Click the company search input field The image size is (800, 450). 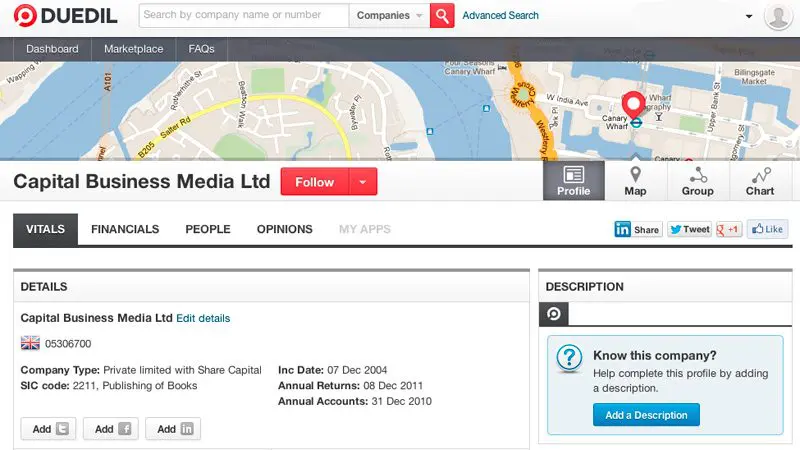[x=245, y=16]
